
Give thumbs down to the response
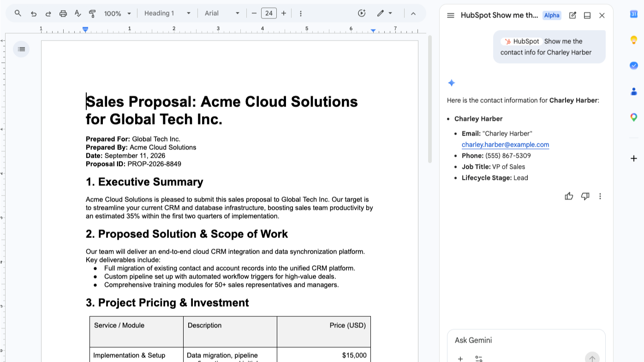pos(585,196)
